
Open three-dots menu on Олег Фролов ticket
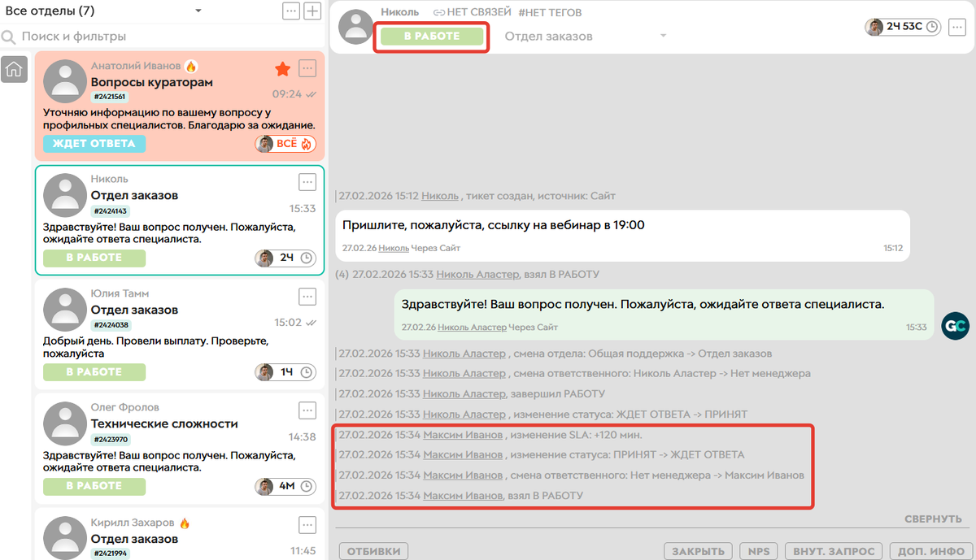click(x=307, y=410)
